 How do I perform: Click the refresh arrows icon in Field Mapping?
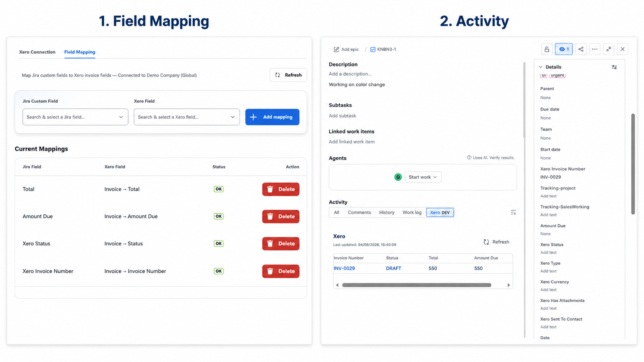tap(278, 75)
